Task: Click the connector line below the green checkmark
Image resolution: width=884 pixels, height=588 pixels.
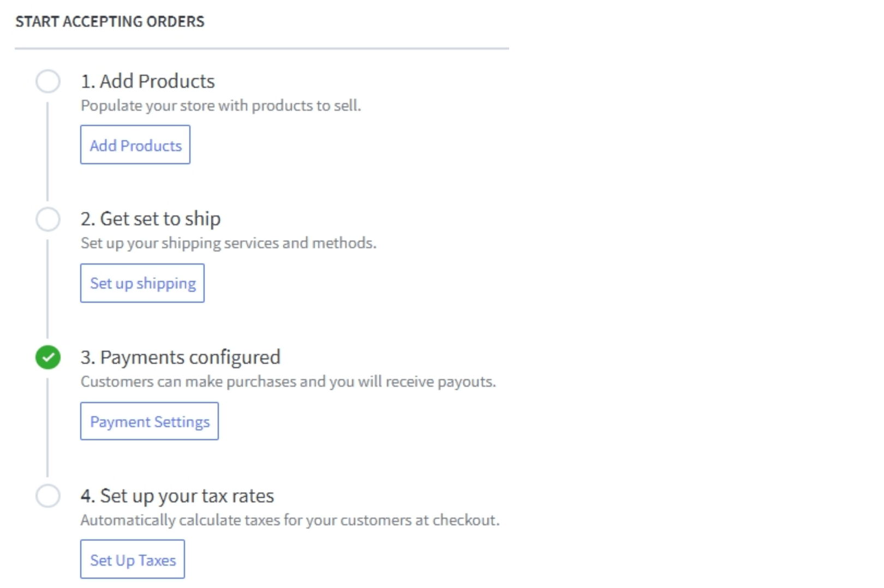Action: [47, 428]
